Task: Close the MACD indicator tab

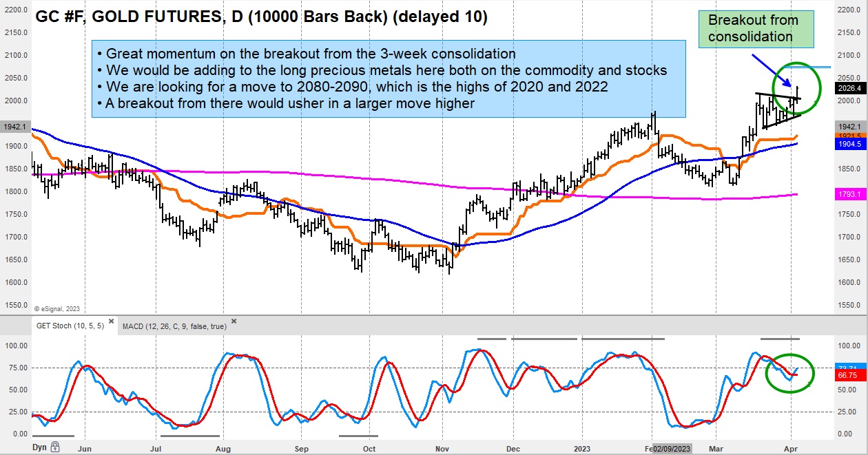Action: pyautogui.click(x=234, y=320)
